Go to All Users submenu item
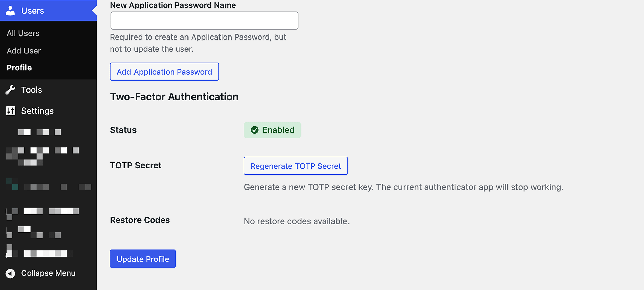Screen dimensions: 644x290 (x=23, y=33)
